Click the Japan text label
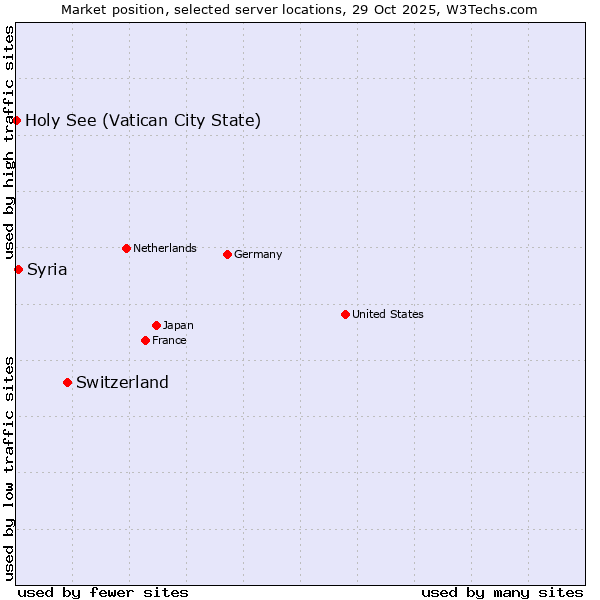 point(178,326)
